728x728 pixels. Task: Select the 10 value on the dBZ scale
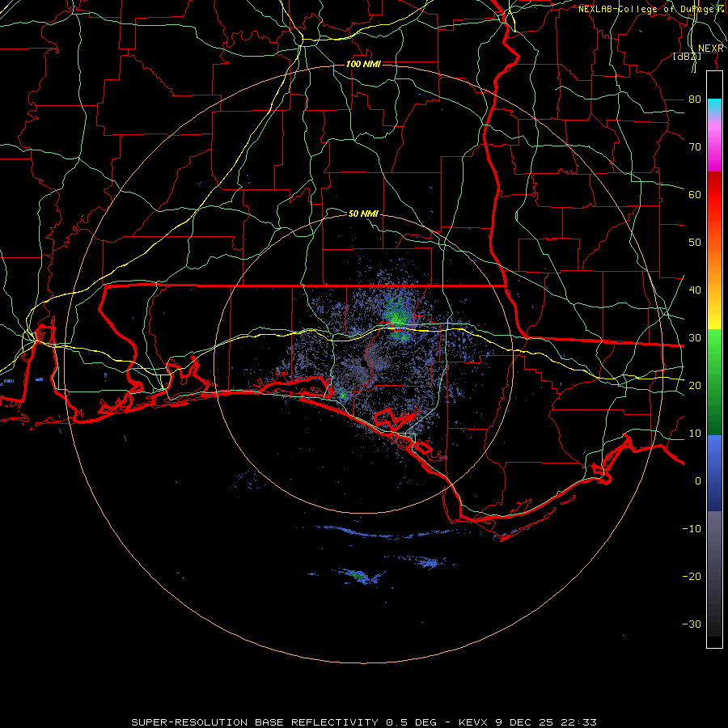click(x=695, y=434)
